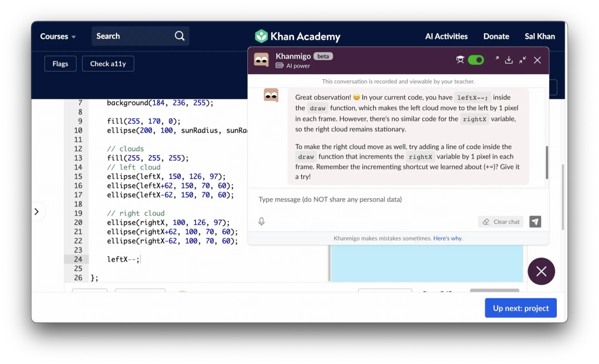Go to Up next: project
Viewport: 599px width, 364px height.
click(521, 308)
